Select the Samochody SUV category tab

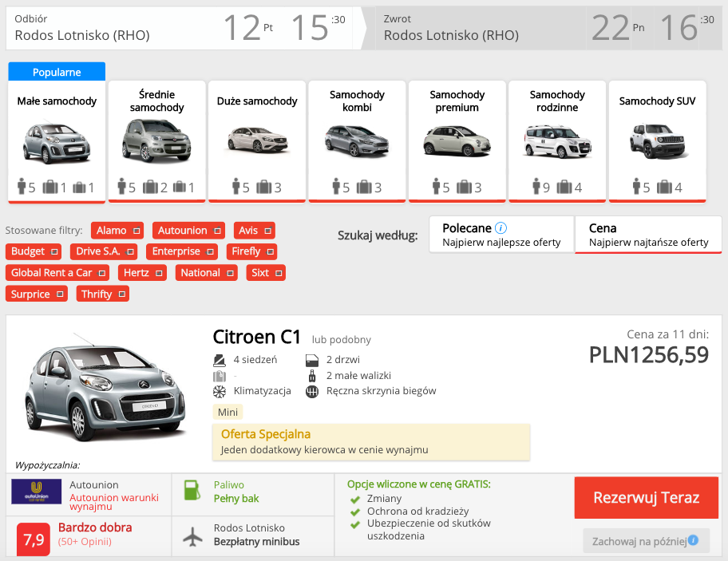[658, 141]
